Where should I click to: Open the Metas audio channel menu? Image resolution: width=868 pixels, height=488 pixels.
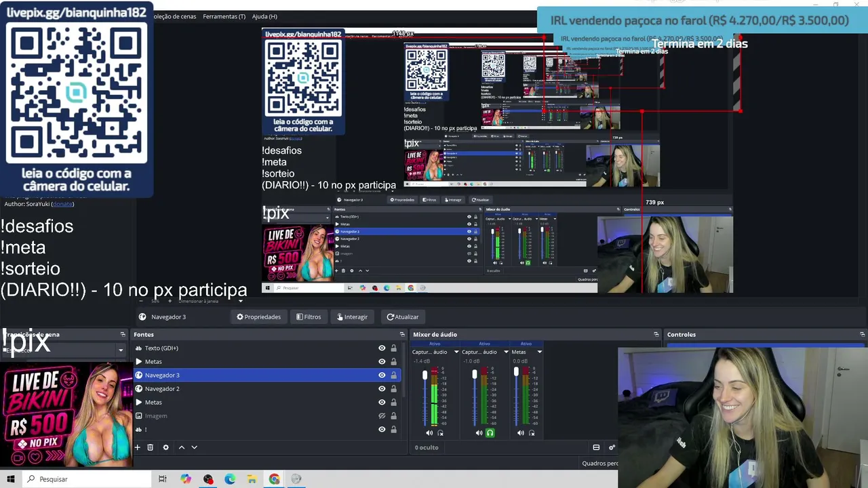(540, 352)
